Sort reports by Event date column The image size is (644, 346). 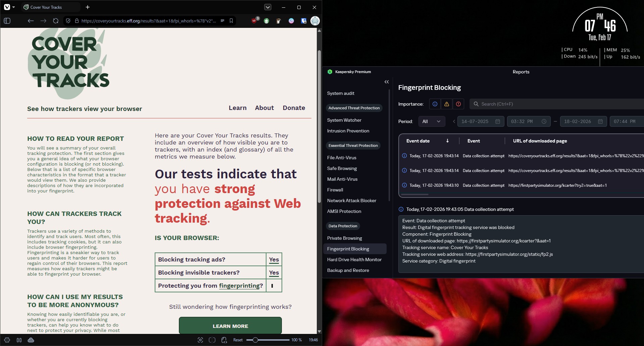(x=428, y=141)
